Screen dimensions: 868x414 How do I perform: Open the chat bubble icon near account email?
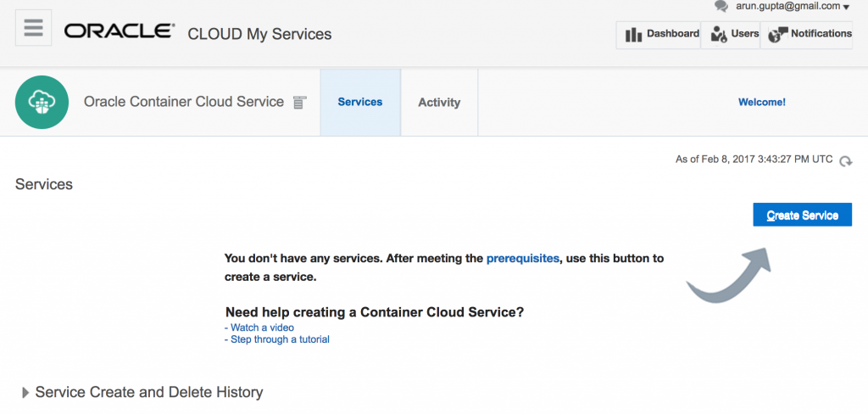721,7
